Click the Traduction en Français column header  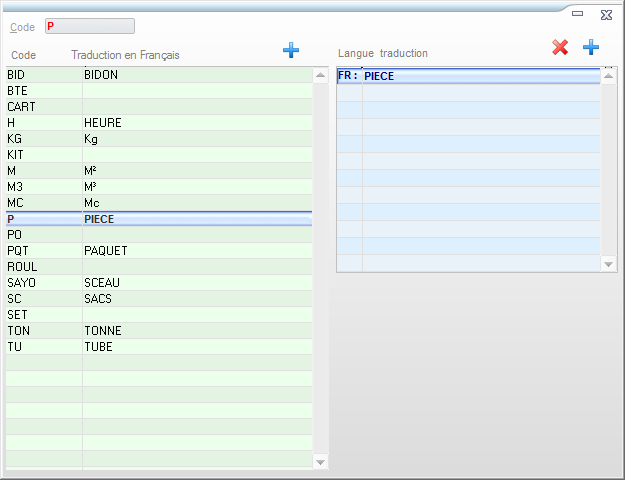125,54
